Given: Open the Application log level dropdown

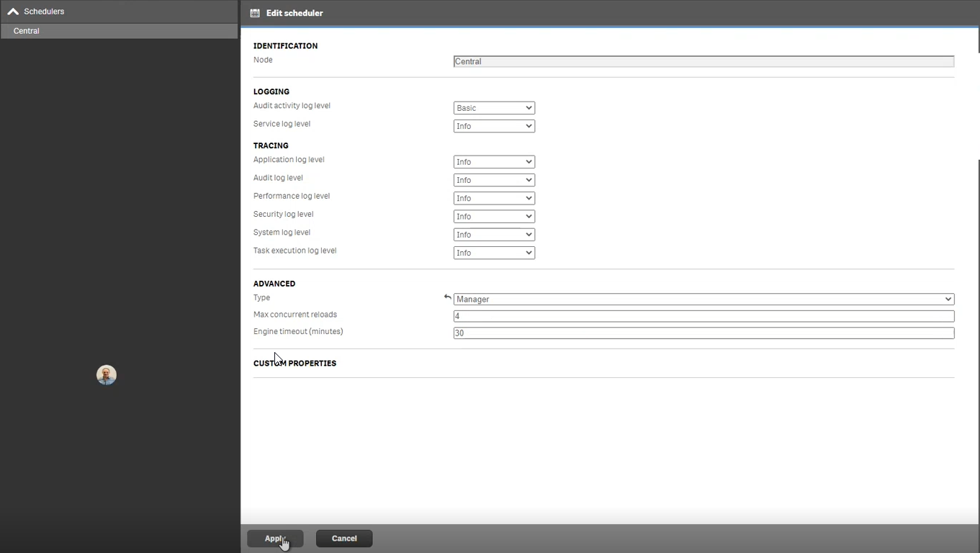Looking at the screenshot, I should click(494, 162).
